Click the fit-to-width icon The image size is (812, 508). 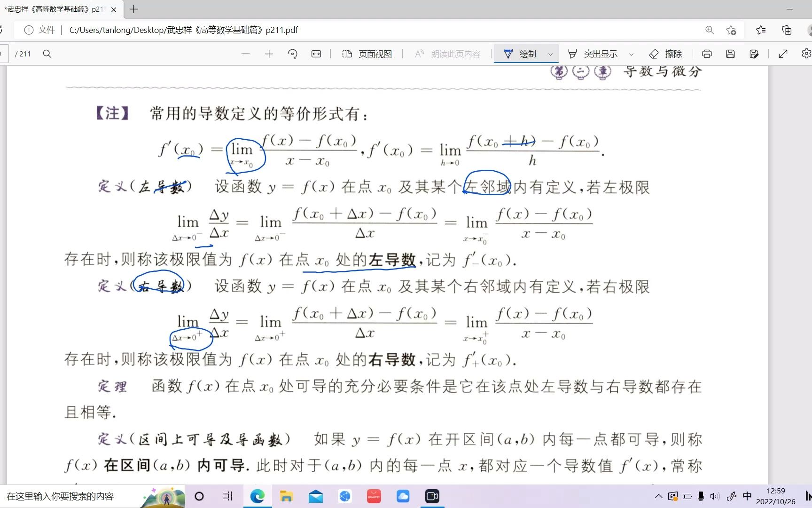tap(316, 54)
